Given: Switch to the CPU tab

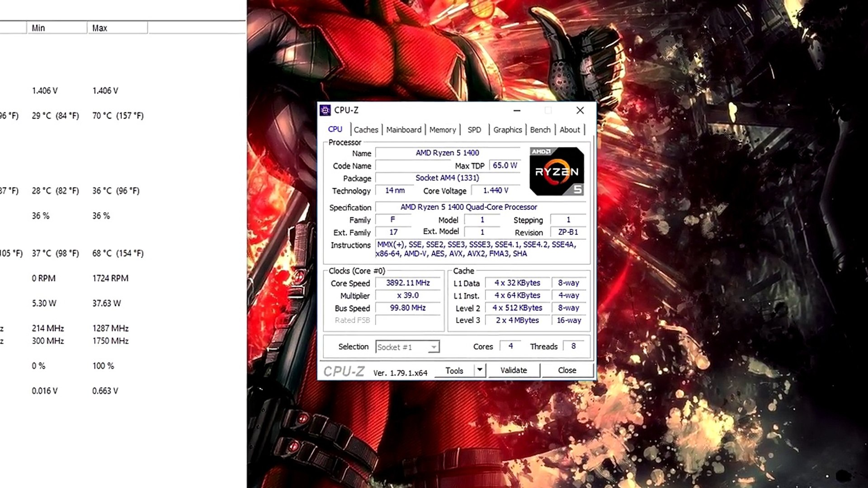Looking at the screenshot, I should pyautogui.click(x=335, y=129).
